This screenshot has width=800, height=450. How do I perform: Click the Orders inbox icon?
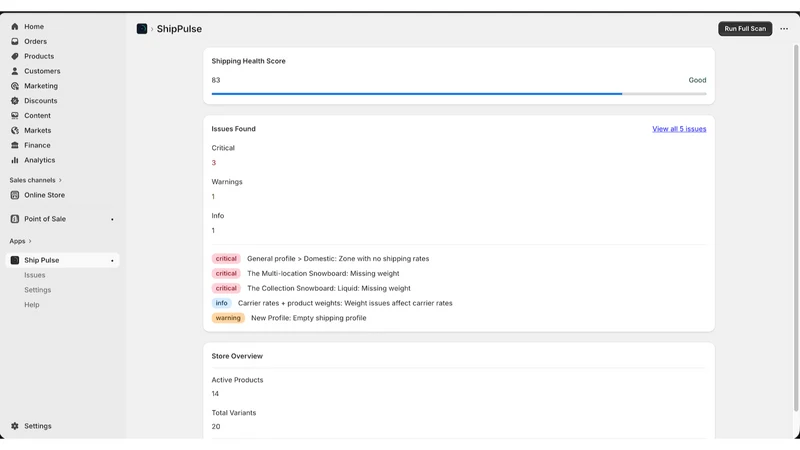click(x=15, y=41)
